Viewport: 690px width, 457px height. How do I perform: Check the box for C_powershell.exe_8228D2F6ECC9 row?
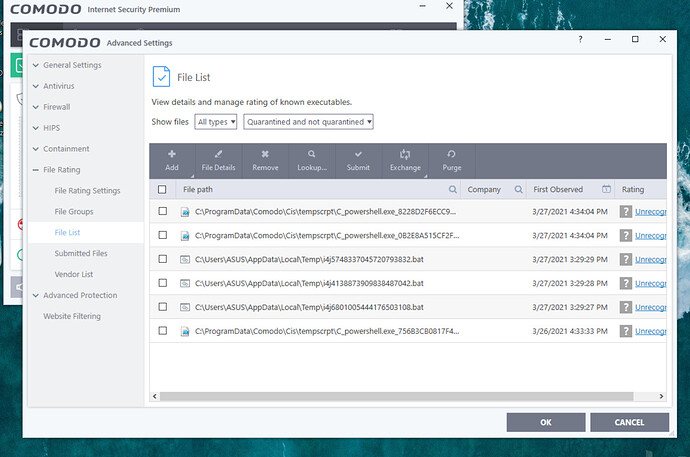pyautogui.click(x=163, y=211)
